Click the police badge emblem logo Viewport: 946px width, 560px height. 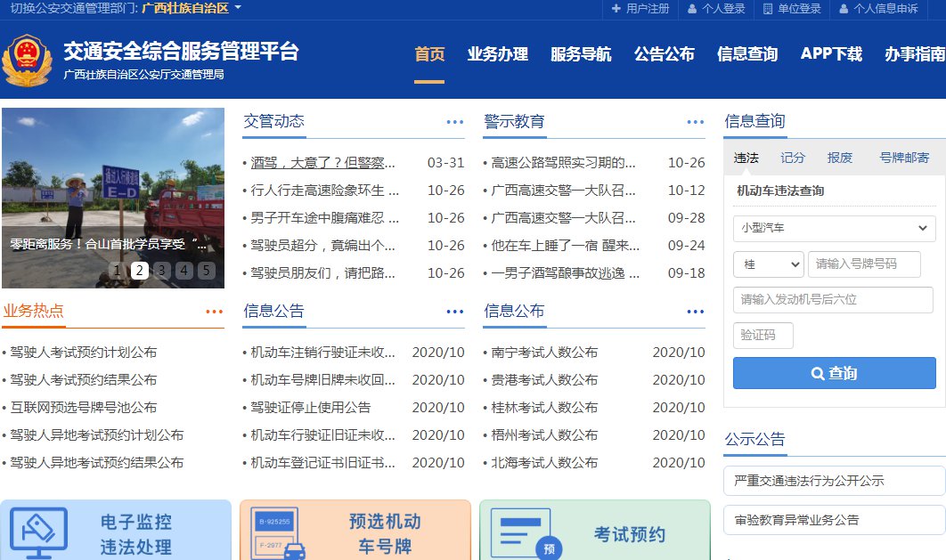coord(27,60)
